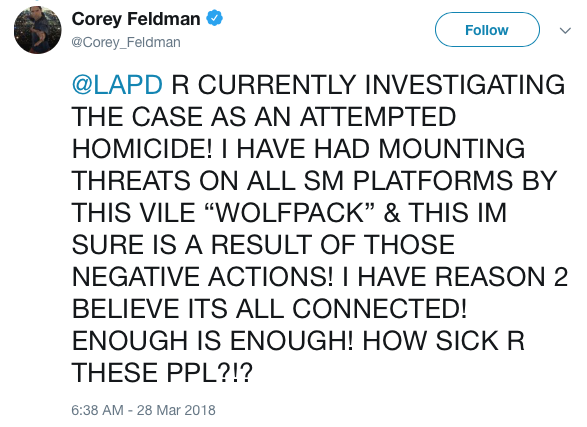This screenshot has height=427, width=587.
Task: Click the word "WOLFPACK" in the tweet
Action: tap(291, 212)
